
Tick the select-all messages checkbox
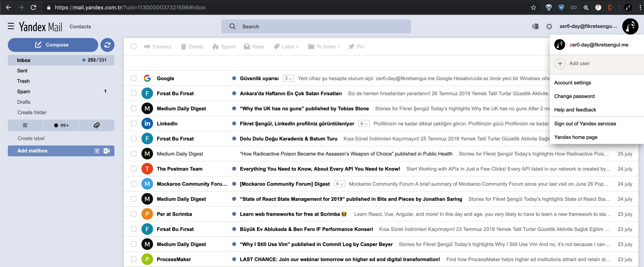click(134, 46)
